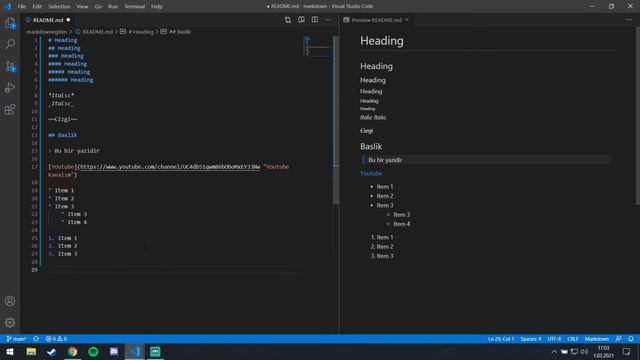
Task: Click the main* branch indicator in status bar
Action: pos(16,339)
